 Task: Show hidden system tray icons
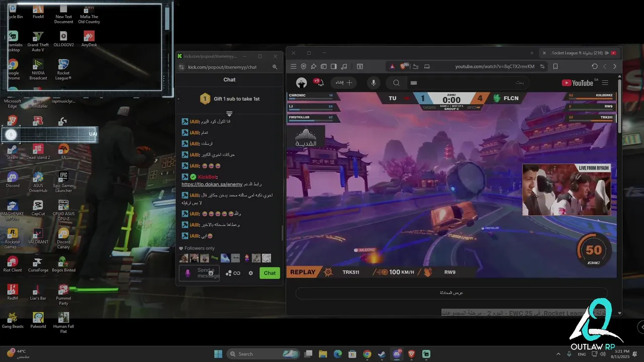[558, 354]
